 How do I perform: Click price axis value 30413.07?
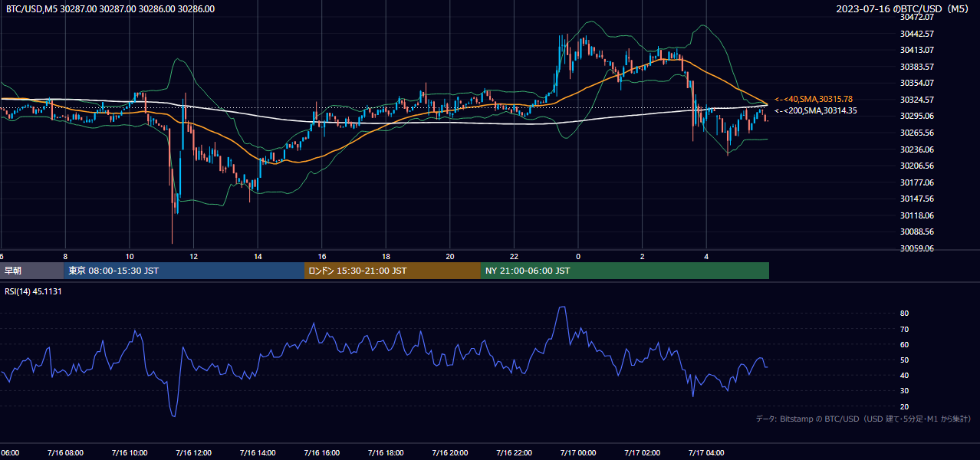click(917, 50)
